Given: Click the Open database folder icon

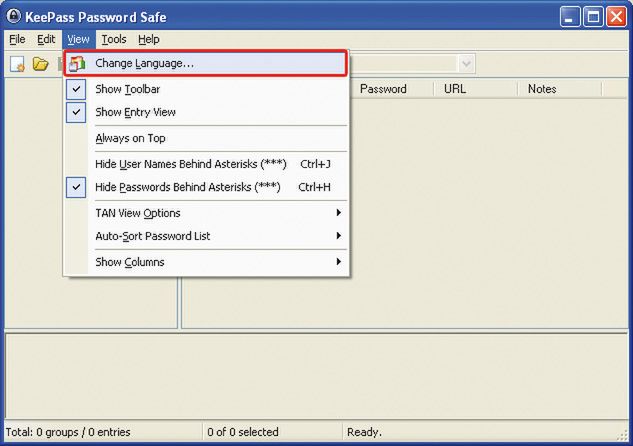Looking at the screenshot, I should [x=41, y=64].
